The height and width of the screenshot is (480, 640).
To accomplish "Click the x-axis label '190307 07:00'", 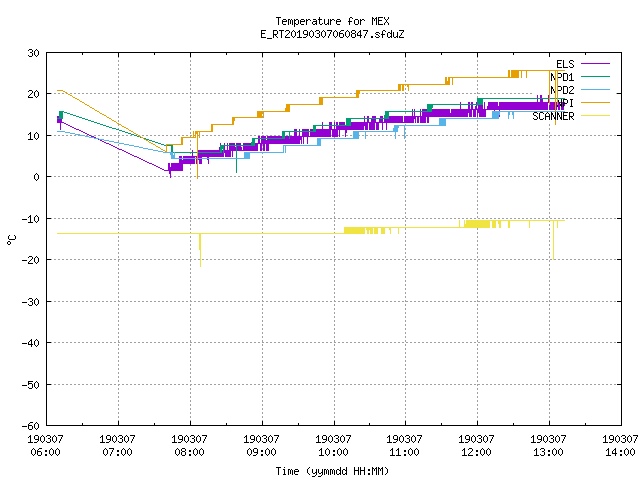I will click(117, 446).
